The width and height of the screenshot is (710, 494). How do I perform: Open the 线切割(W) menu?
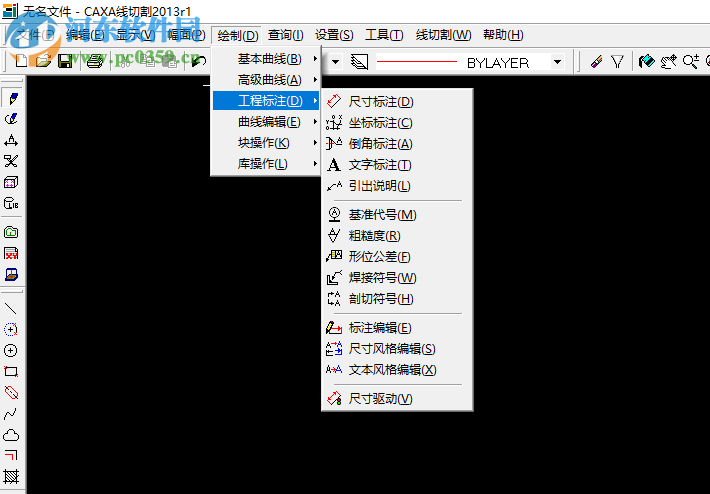[443, 35]
